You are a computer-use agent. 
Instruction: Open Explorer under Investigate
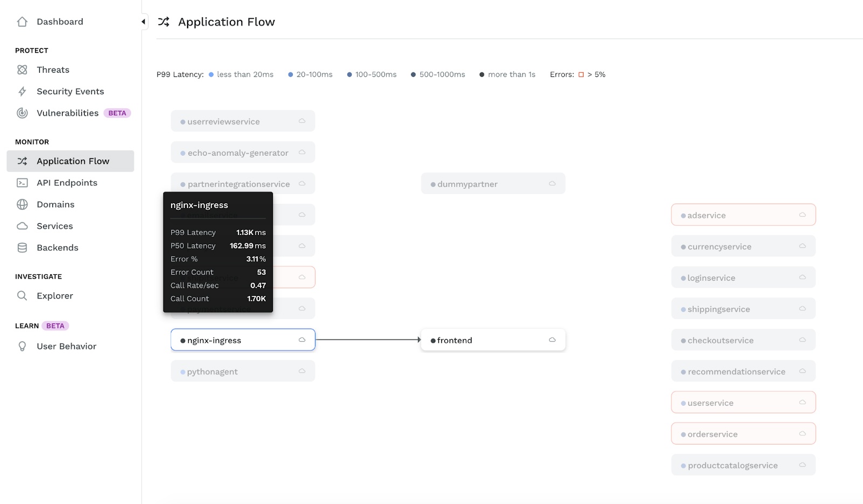[x=54, y=295]
